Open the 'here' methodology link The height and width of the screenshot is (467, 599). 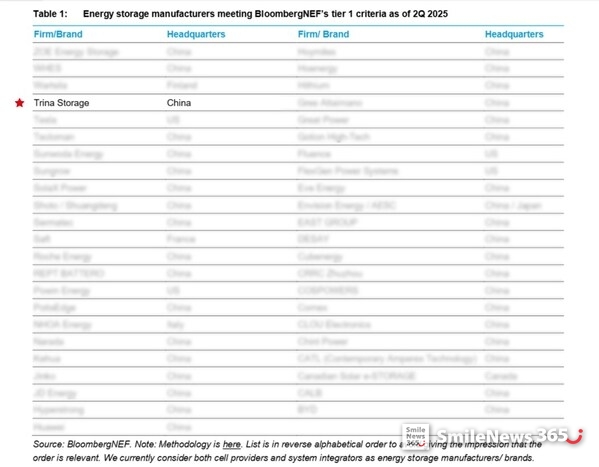pyautogui.click(x=232, y=444)
